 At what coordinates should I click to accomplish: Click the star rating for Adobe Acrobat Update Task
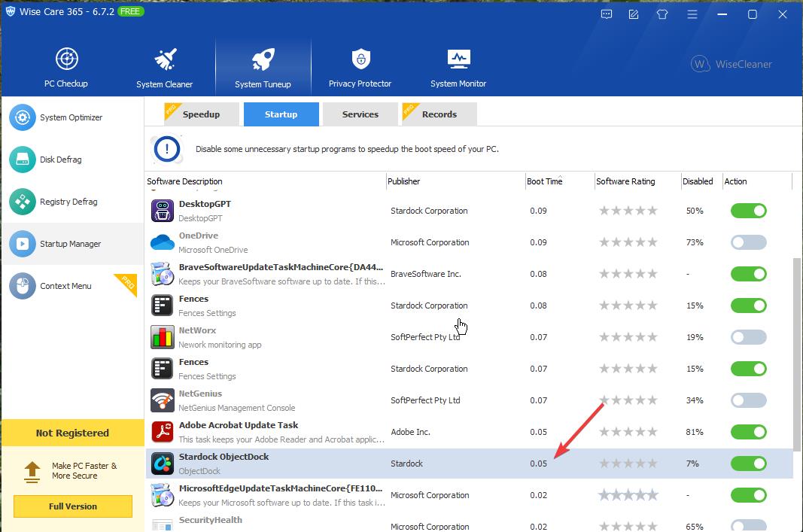point(628,432)
